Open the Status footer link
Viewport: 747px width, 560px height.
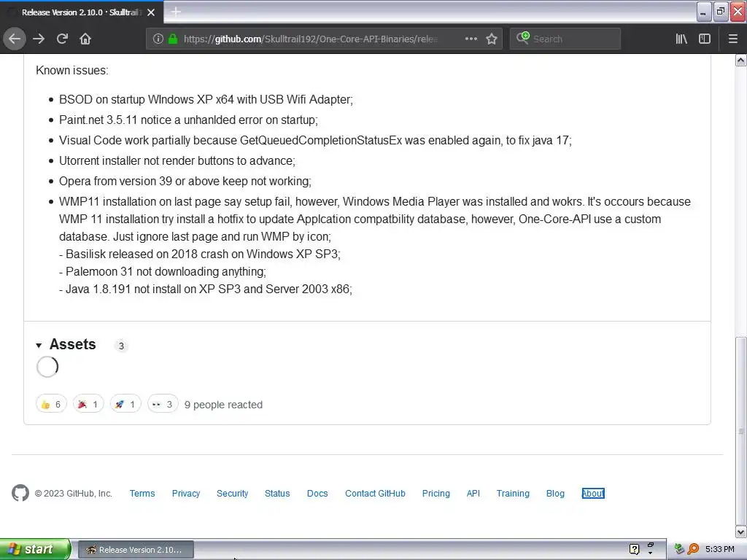tap(277, 494)
